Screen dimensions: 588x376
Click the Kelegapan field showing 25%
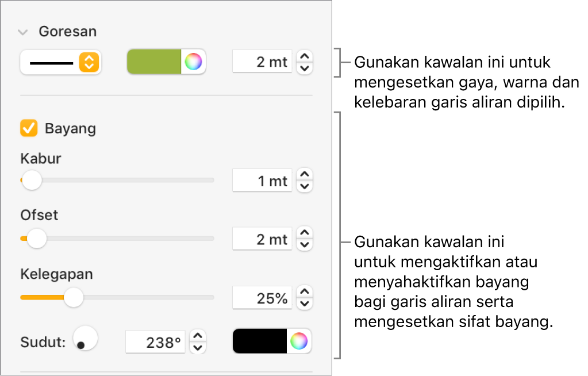[262, 298]
